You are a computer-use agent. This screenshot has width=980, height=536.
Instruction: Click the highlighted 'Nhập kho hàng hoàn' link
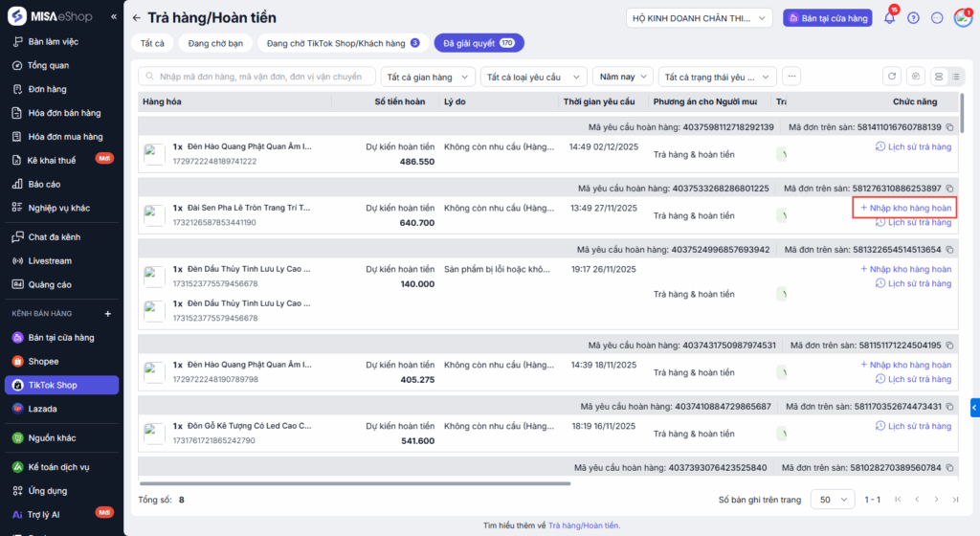click(x=904, y=207)
